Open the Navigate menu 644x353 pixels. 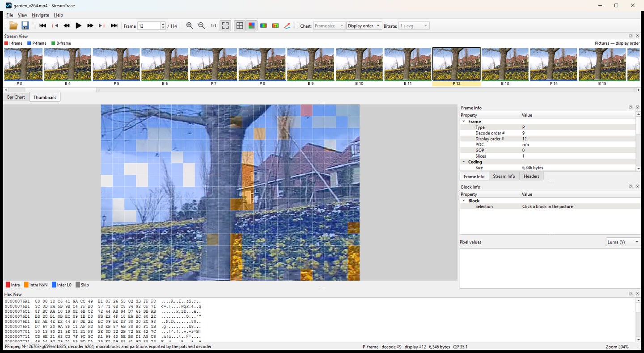pyautogui.click(x=40, y=15)
